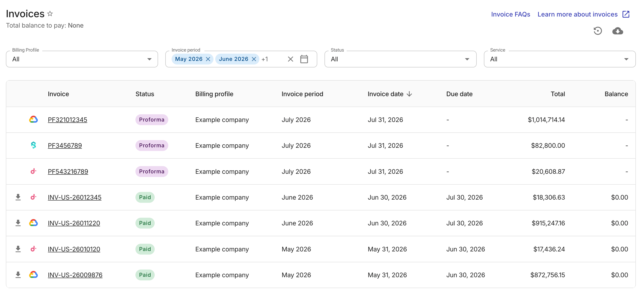Open the invoice period calendar picker

(x=304, y=59)
